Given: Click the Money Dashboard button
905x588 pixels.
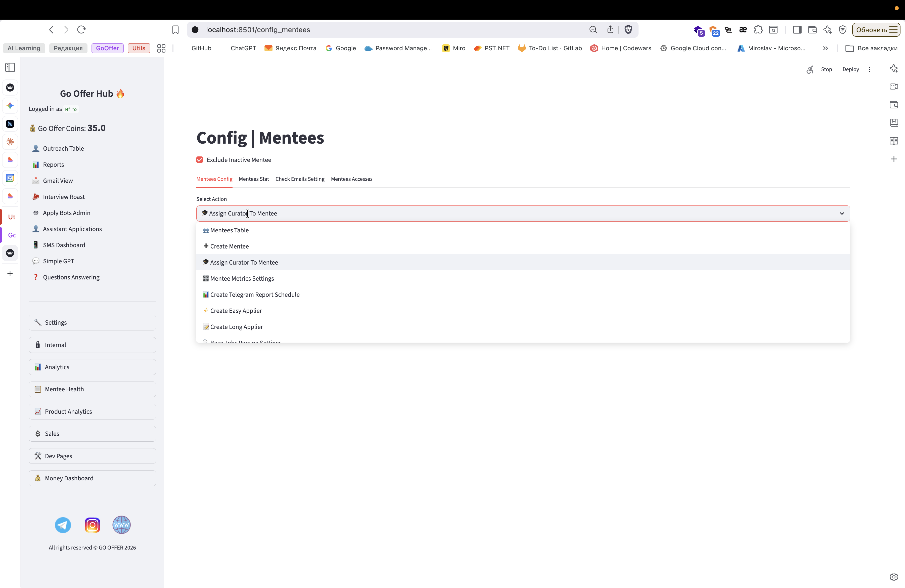Looking at the screenshot, I should click(x=92, y=478).
